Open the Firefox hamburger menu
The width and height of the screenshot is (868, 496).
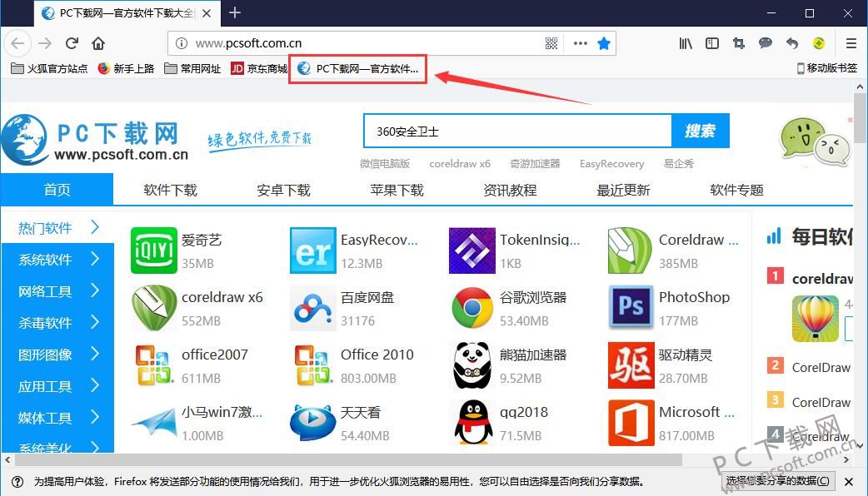pyautogui.click(x=851, y=43)
